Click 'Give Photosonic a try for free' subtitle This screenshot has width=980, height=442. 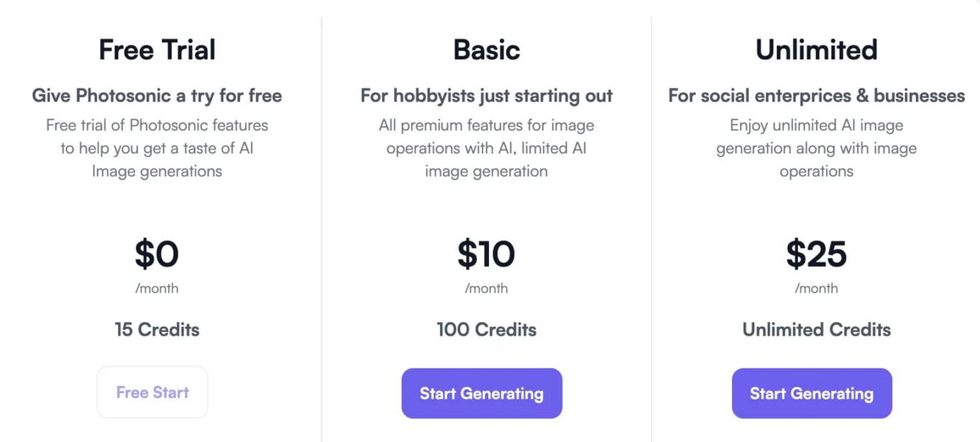pos(157,96)
